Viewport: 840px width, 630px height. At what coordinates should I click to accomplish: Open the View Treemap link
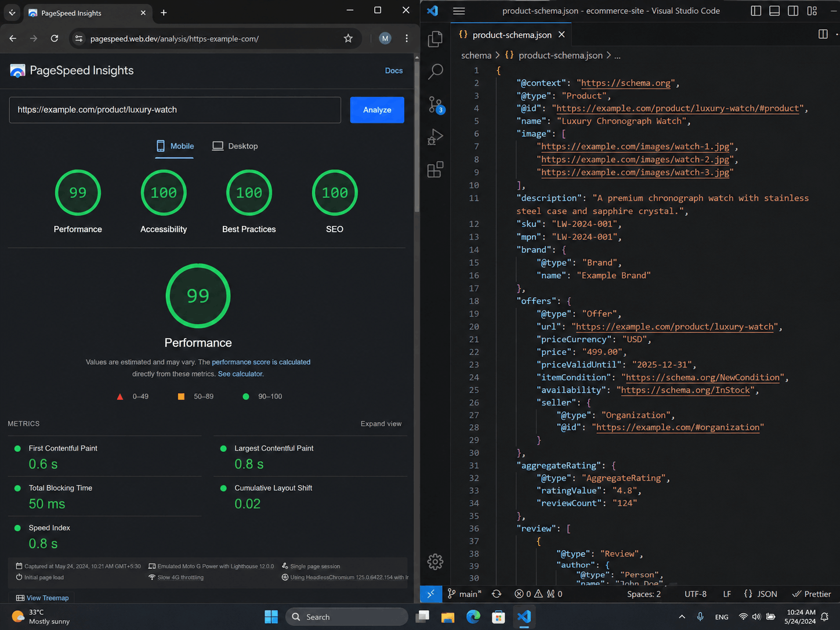pyautogui.click(x=42, y=598)
